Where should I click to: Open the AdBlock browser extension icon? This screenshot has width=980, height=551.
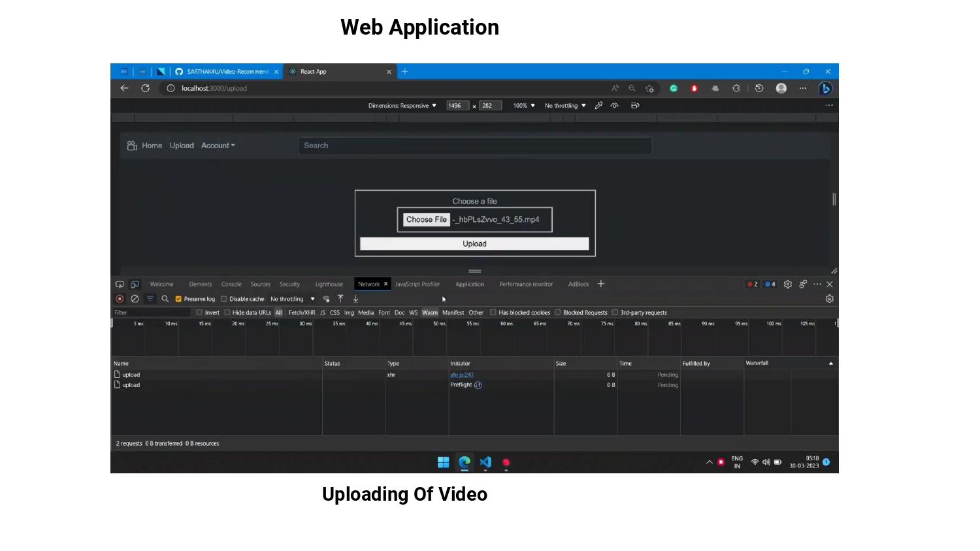pos(694,87)
